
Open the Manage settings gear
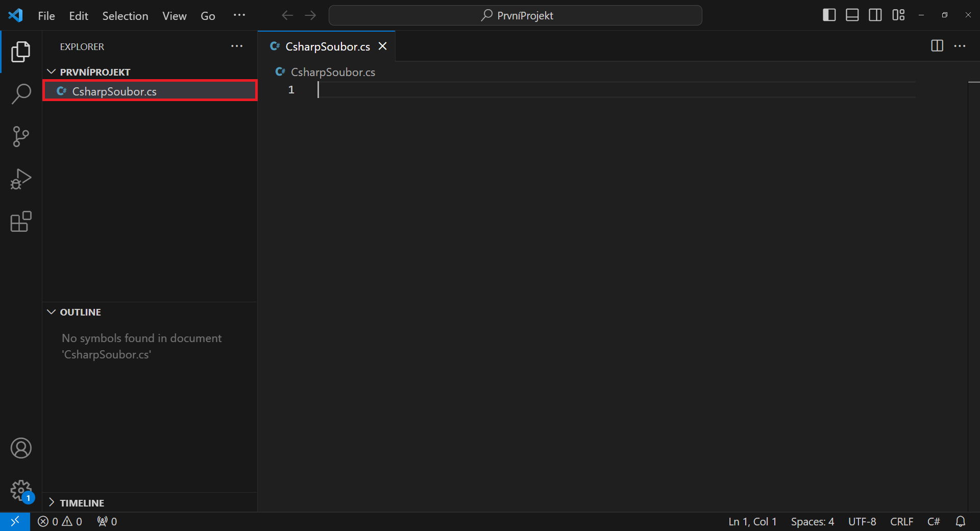click(x=20, y=491)
